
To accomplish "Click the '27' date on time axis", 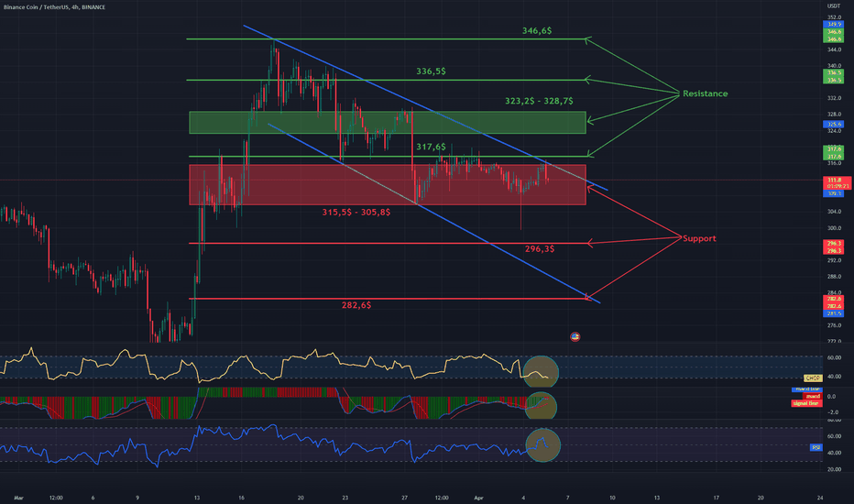I will coord(404,498).
